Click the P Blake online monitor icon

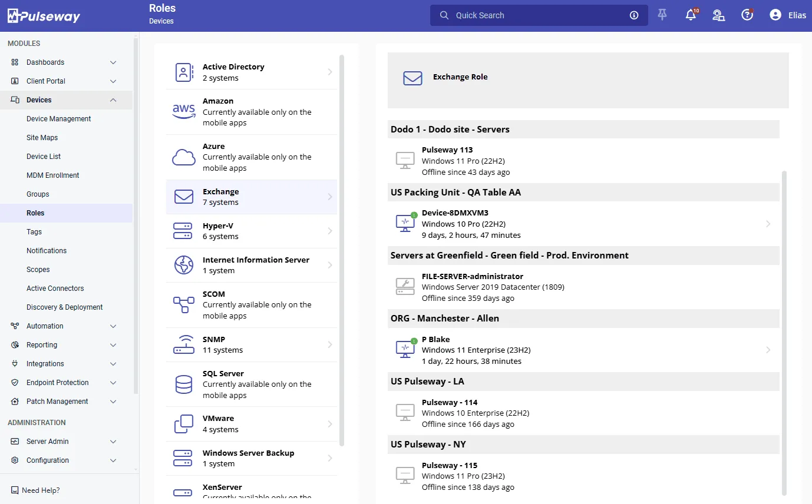[405, 349]
